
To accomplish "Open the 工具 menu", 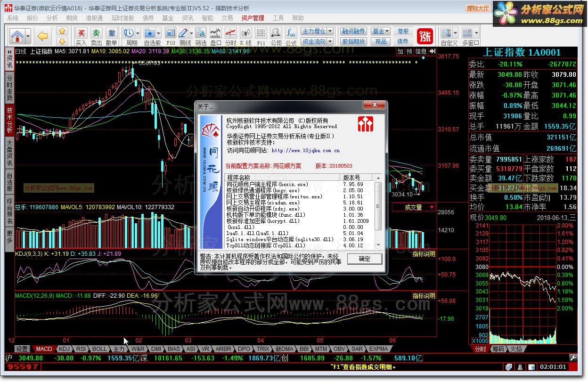I will pos(278,18).
